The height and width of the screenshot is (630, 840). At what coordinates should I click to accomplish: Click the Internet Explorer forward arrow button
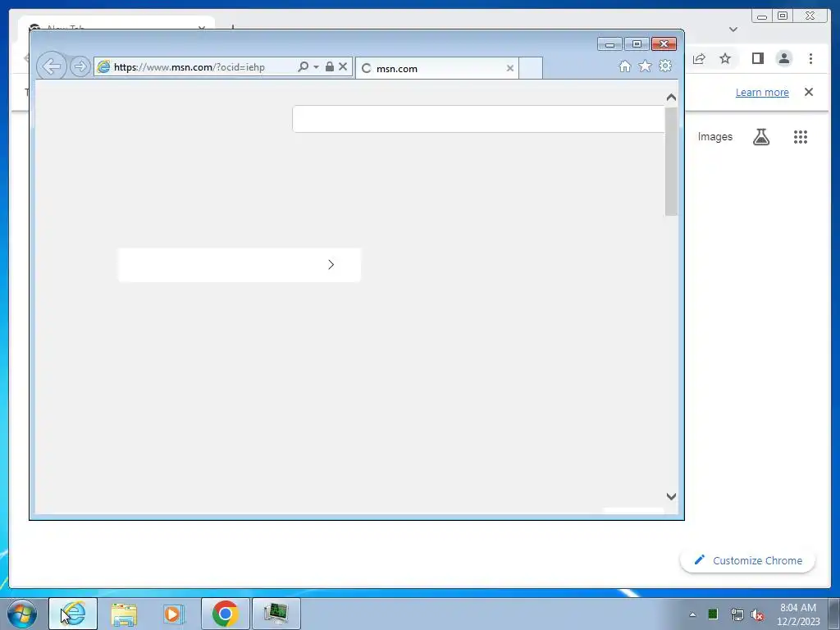pyautogui.click(x=80, y=67)
